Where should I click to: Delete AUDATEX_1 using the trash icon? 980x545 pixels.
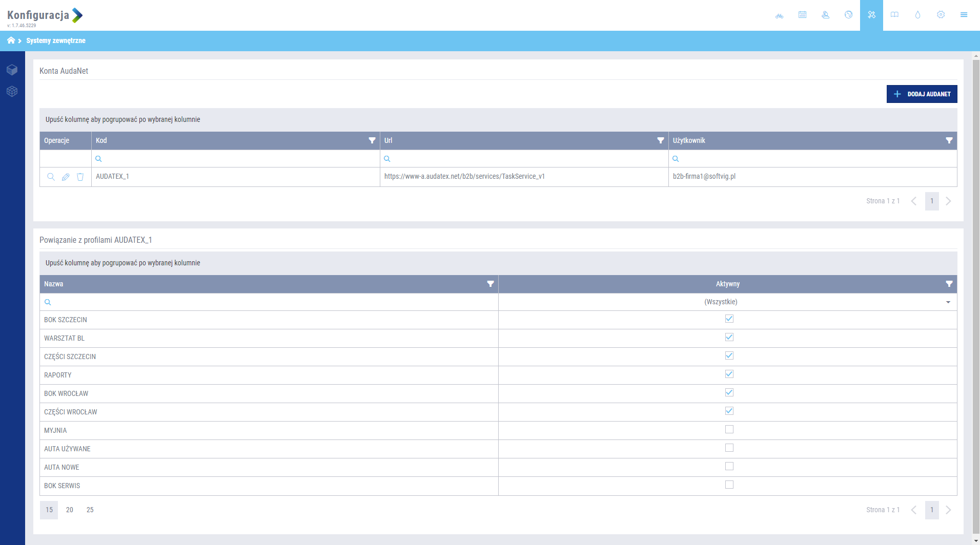tap(80, 177)
